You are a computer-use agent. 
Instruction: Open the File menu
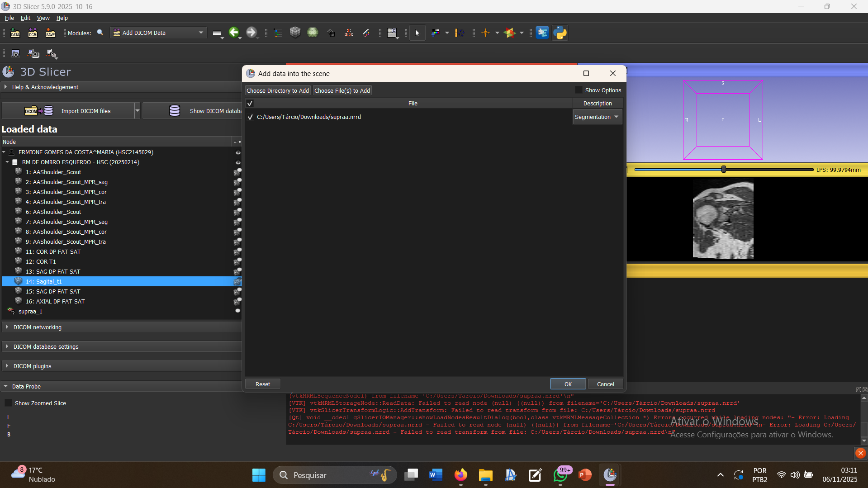(x=9, y=18)
